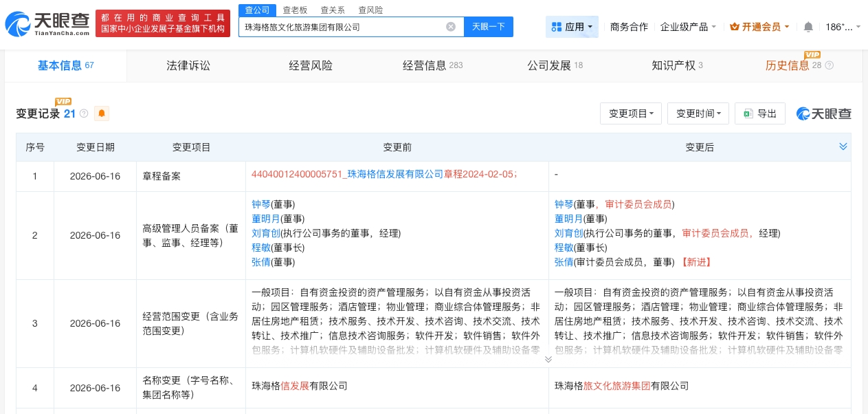Open 程敏 link in 变更前 column
Screen dimensions: 868x414
click(x=260, y=248)
